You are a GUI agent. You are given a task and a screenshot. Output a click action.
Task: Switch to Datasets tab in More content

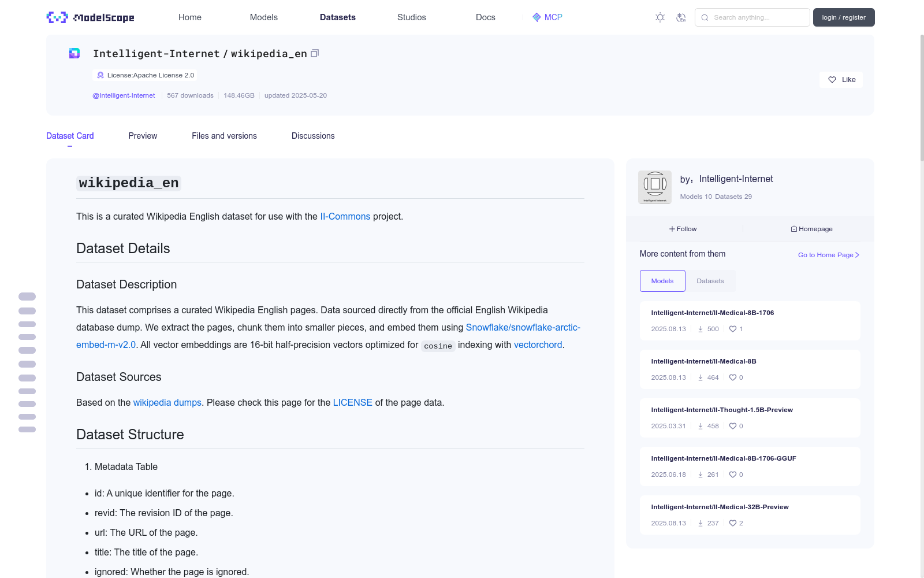pos(710,281)
